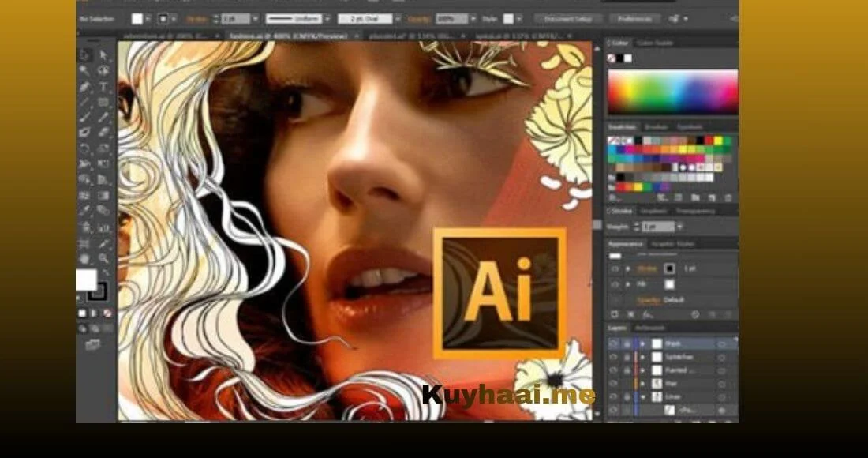Select the Line Segment tool
Screen dimensions: 868x458
pos(84,102)
